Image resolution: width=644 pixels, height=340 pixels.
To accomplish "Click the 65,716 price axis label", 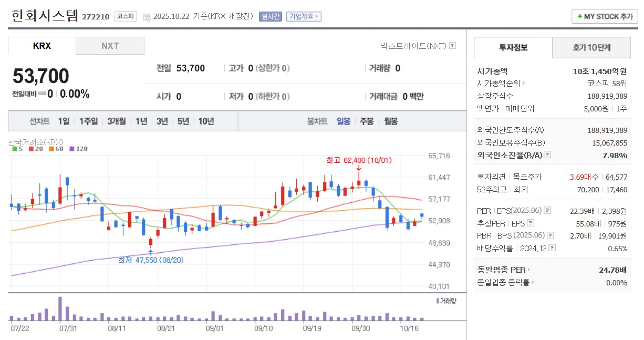I will pyautogui.click(x=440, y=156).
